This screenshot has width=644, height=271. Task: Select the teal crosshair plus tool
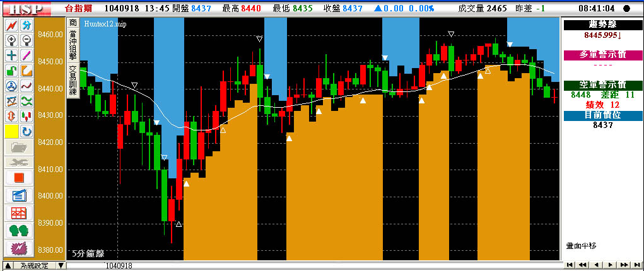pos(13,55)
